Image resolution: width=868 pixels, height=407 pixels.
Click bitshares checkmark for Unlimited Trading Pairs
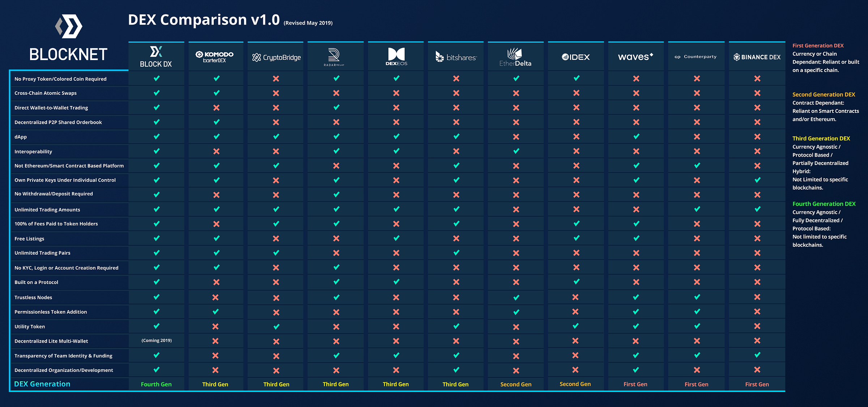click(x=456, y=253)
